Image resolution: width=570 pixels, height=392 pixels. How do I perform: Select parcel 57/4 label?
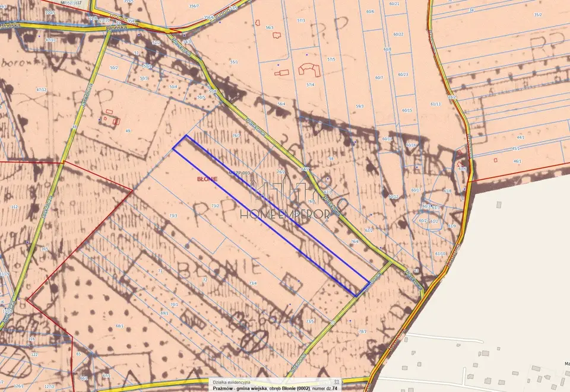[311, 85]
